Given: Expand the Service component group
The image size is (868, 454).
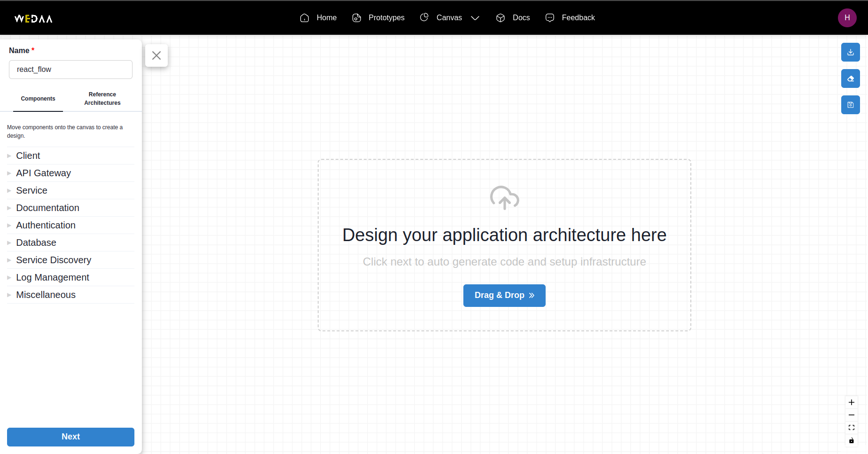Looking at the screenshot, I should [x=70, y=190].
